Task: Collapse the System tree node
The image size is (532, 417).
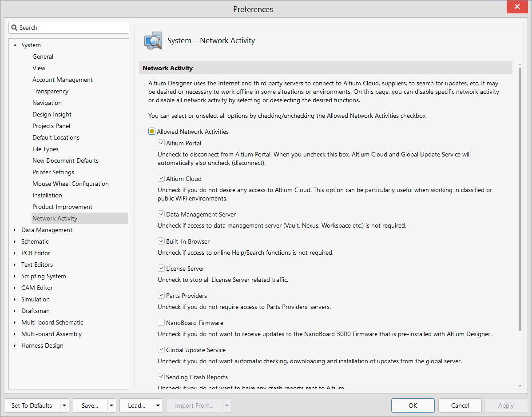Action: click(x=15, y=45)
